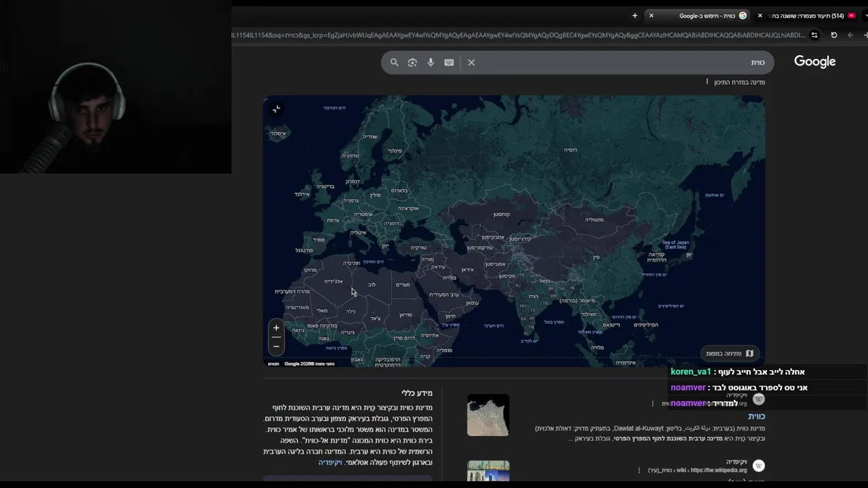This screenshot has width=868, height=488.
Task: Click קזחסטן label on the map
Action: pos(502,214)
